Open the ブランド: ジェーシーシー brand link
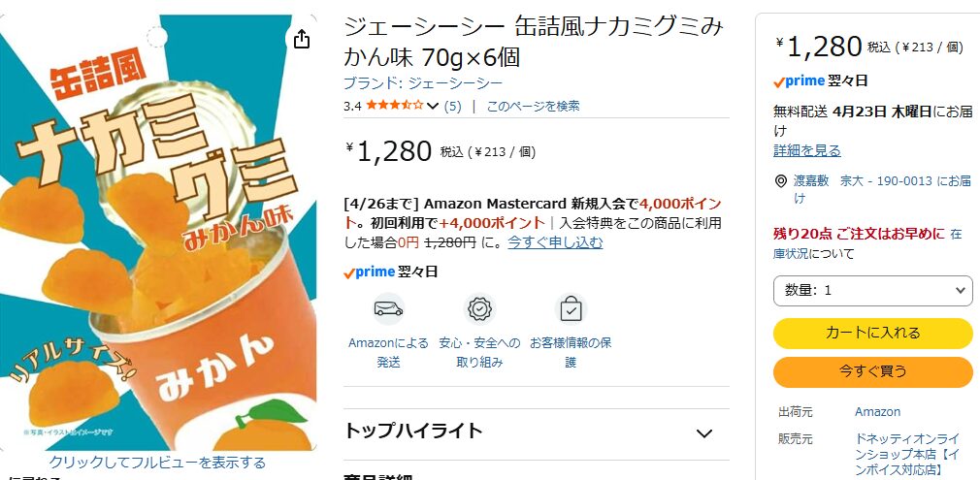This screenshot has height=480, width=980. pyautogui.click(x=423, y=83)
